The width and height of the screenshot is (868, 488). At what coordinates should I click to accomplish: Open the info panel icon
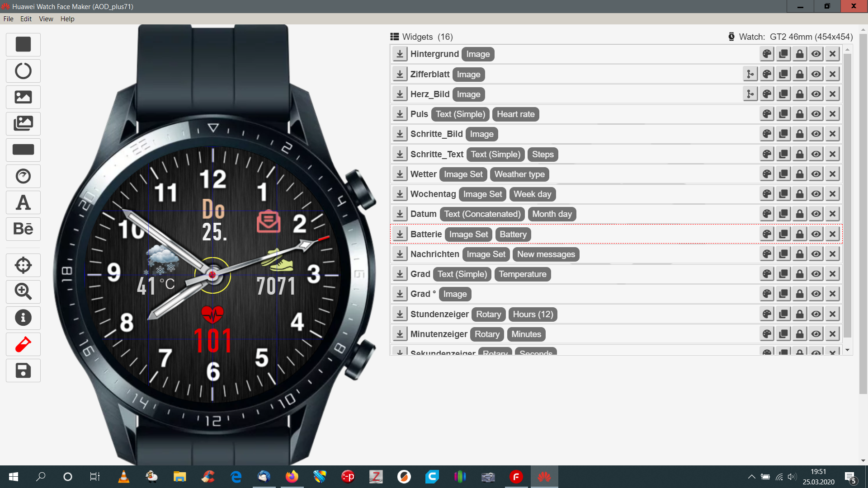point(23,318)
